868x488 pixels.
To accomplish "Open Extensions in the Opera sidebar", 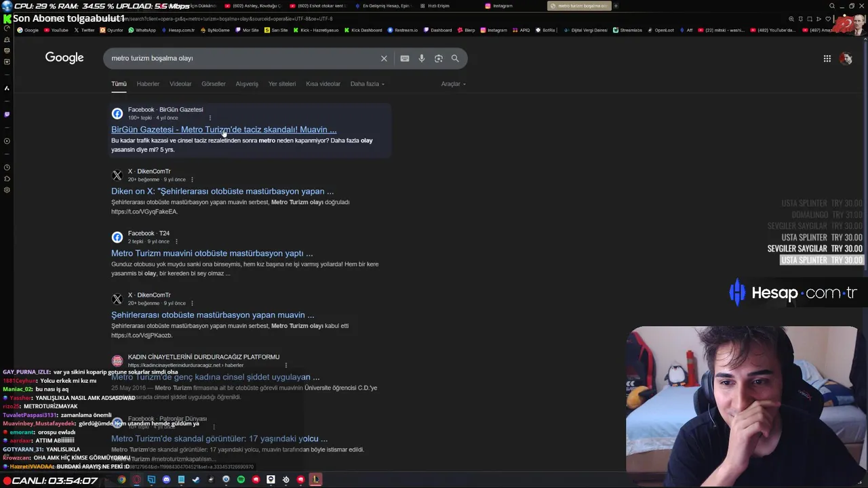I will [x=7, y=179].
